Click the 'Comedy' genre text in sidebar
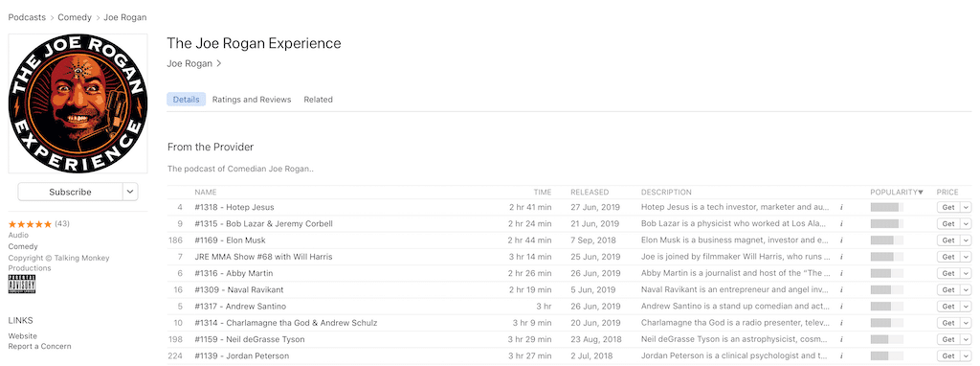 23,246
